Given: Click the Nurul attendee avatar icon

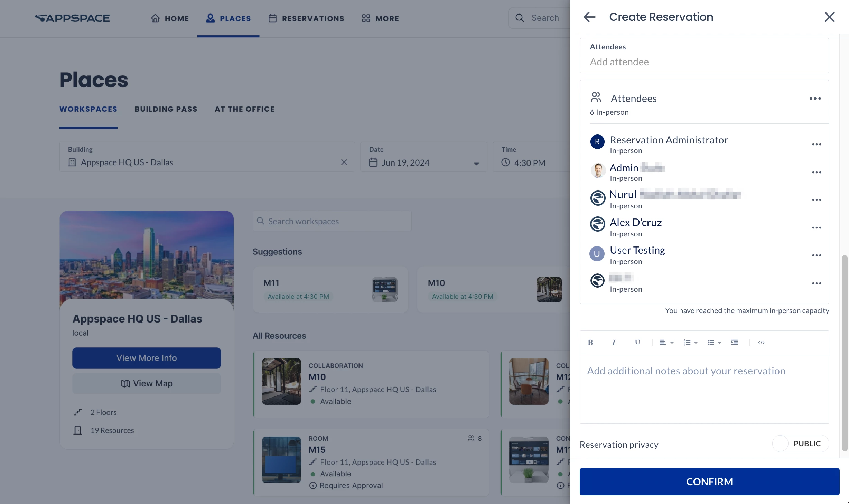Looking at the screenshot, I should coord(597,198).
